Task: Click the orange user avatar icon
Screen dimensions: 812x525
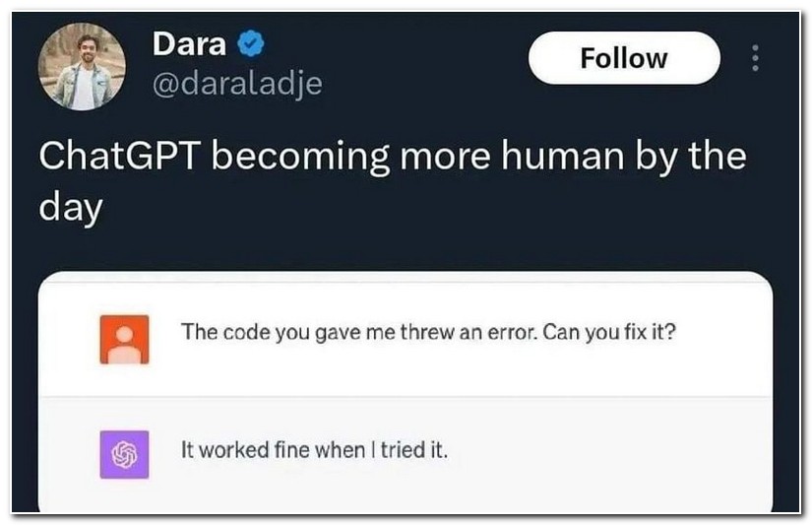Action: [x=124, y=339]
